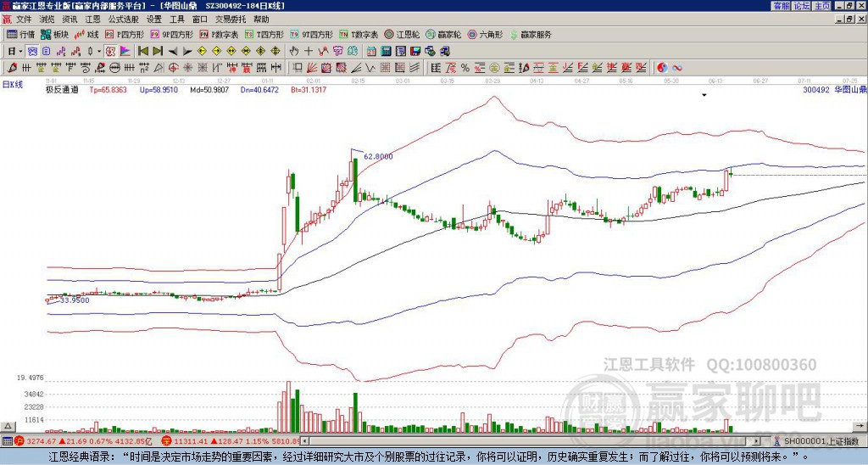Viewport: 868px width, 465px height.
Task: Open the 六角形 hexagon tool
Action: (486, 34)
